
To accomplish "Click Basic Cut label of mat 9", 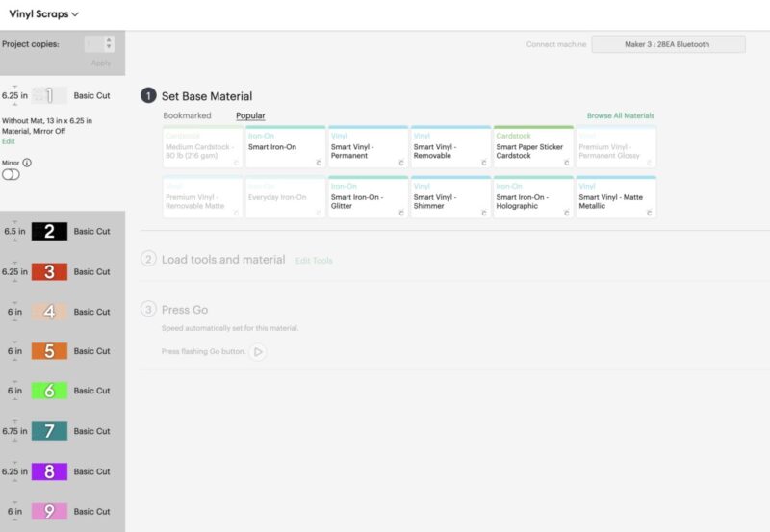I will point(91,511).
